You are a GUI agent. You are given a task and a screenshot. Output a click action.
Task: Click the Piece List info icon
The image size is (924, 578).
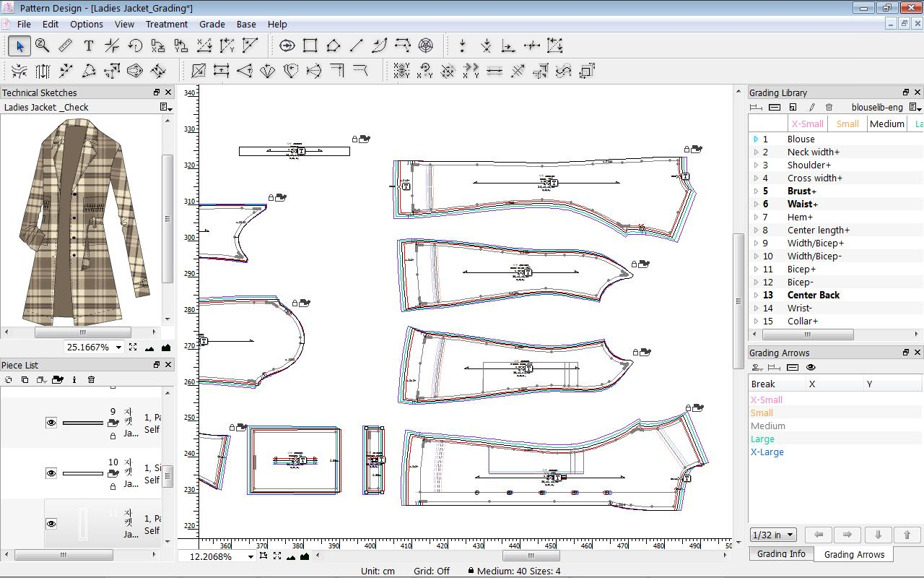pyautogui.click(x=74, y=380)
